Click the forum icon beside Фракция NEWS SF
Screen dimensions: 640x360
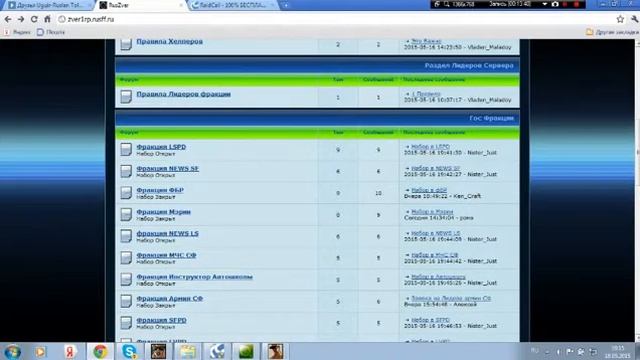[126, 171]
